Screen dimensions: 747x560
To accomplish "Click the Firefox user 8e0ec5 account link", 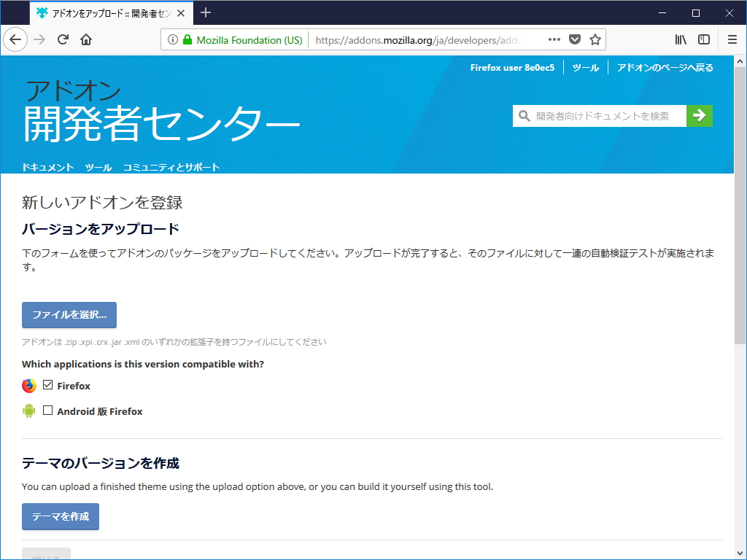I will (x=514, y=66).
